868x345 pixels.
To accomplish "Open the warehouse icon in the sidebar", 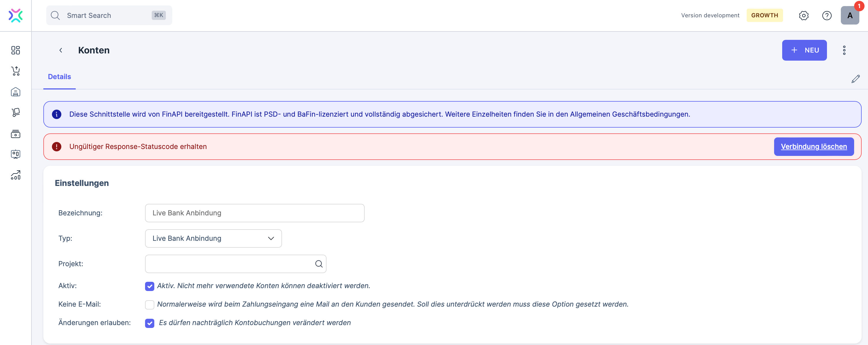I will (16, 92).
